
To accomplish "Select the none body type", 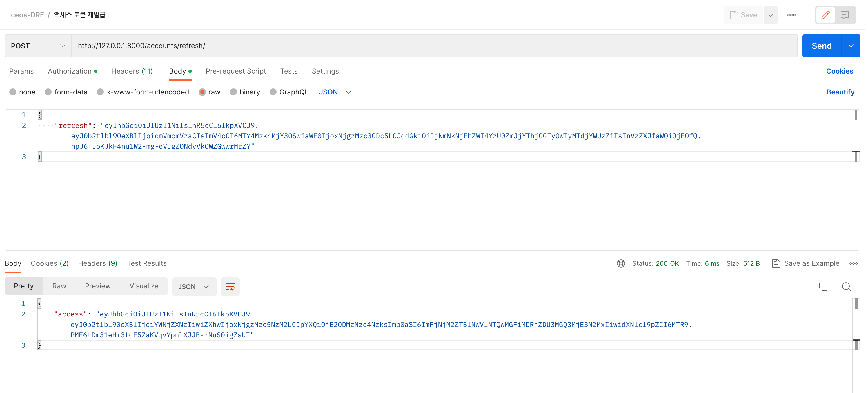I will (x=13, y=92).
